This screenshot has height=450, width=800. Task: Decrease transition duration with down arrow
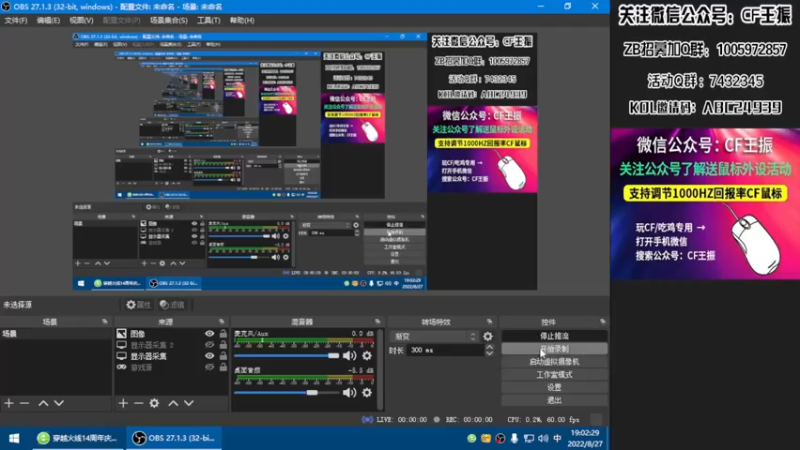point(489,353)
